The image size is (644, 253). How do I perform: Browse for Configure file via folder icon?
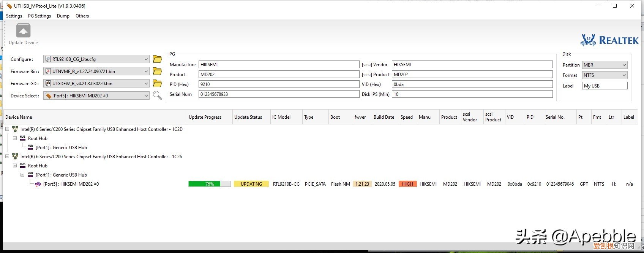[x=157, y=59]
